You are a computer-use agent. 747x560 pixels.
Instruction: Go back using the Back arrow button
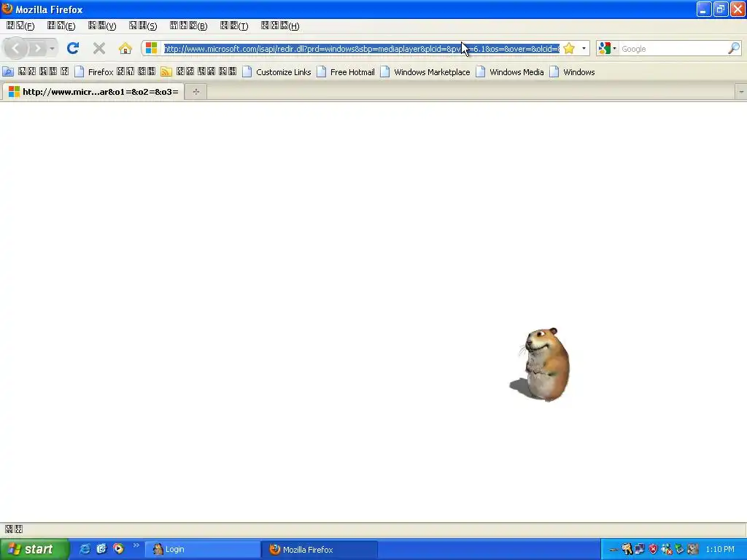click(16, 48)
